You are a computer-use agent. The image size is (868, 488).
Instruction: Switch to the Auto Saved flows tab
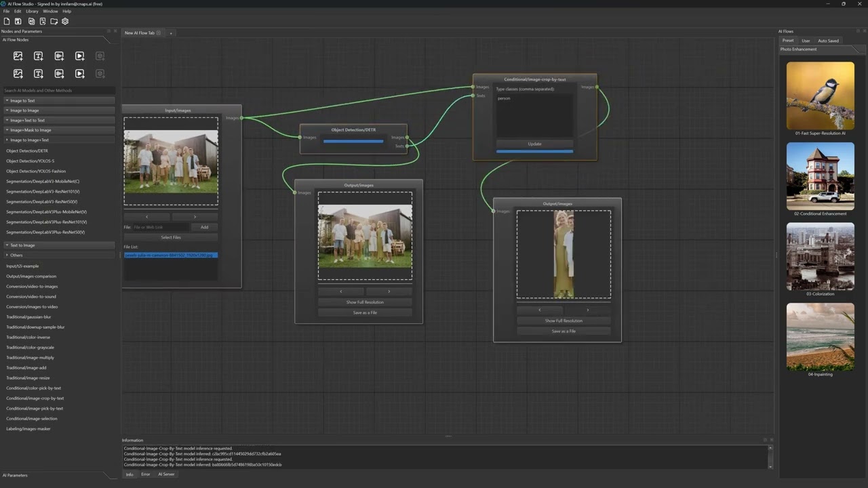(x=828, y=41)
